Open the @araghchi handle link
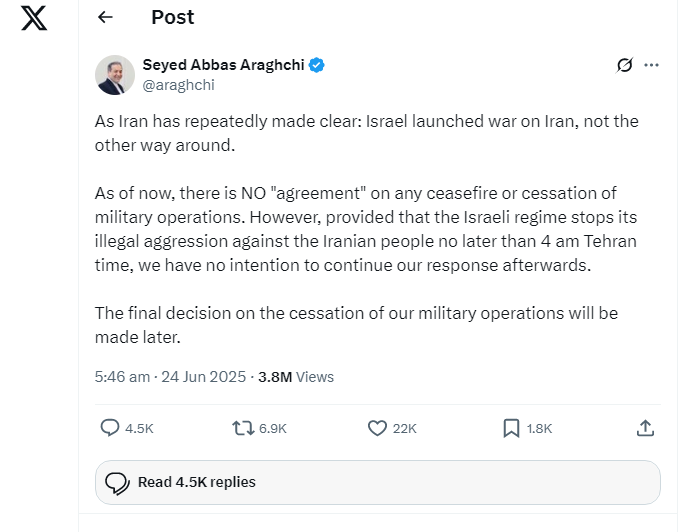This screenshot has height=532, width=693. [179, 85]
